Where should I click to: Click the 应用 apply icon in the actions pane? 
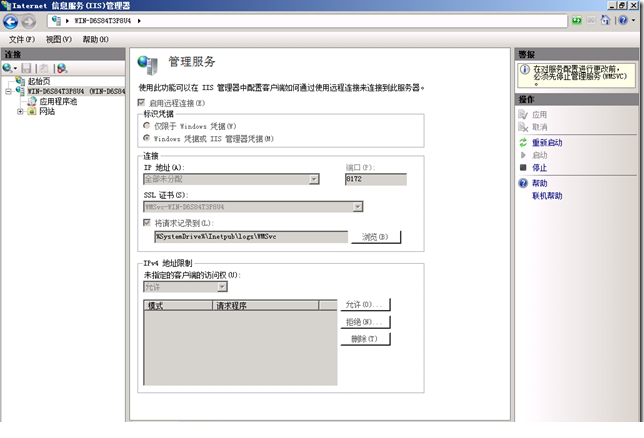coord(523,114)
